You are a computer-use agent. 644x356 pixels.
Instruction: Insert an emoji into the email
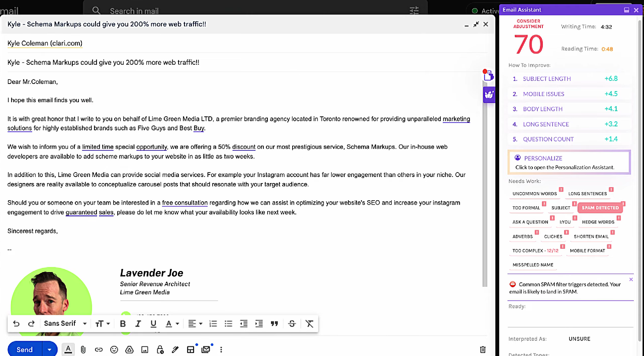point(114,350)
